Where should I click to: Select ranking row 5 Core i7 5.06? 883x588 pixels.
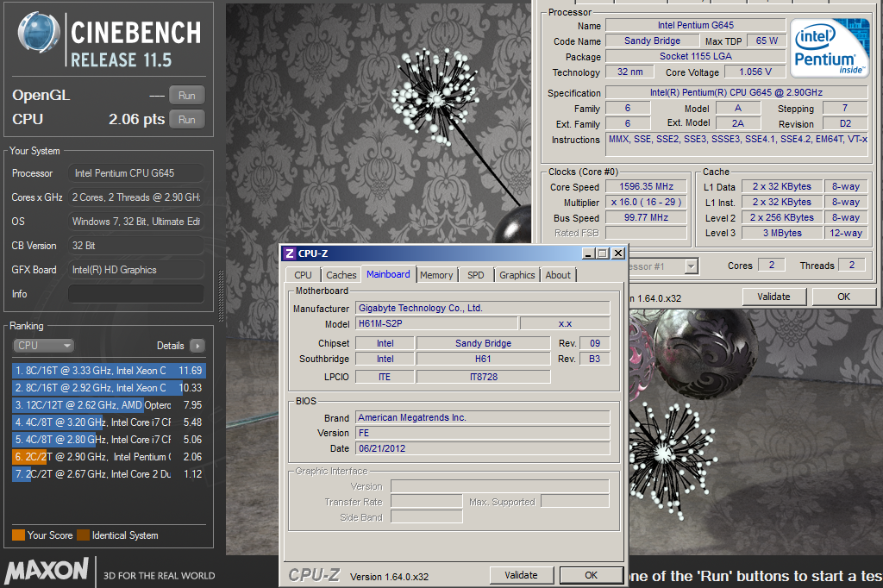[x=109, y=440]
